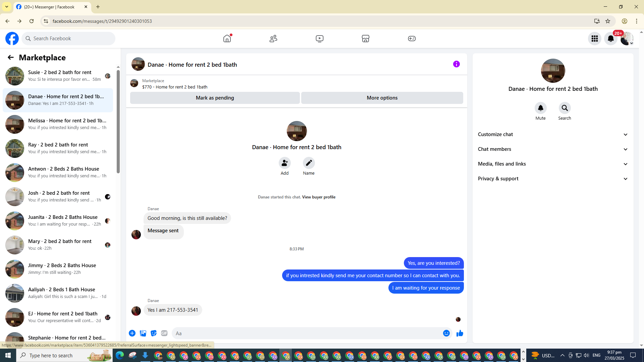Image resolution: width=644 pixels, height=362 pixels.
Task: Open Chrome three-dot menu
Action: click(x=637, y=21)
